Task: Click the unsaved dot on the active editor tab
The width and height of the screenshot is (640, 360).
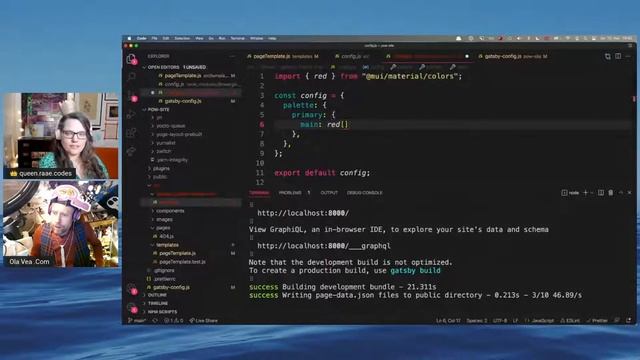Action: pyautogui.click(x=467, y=56)
